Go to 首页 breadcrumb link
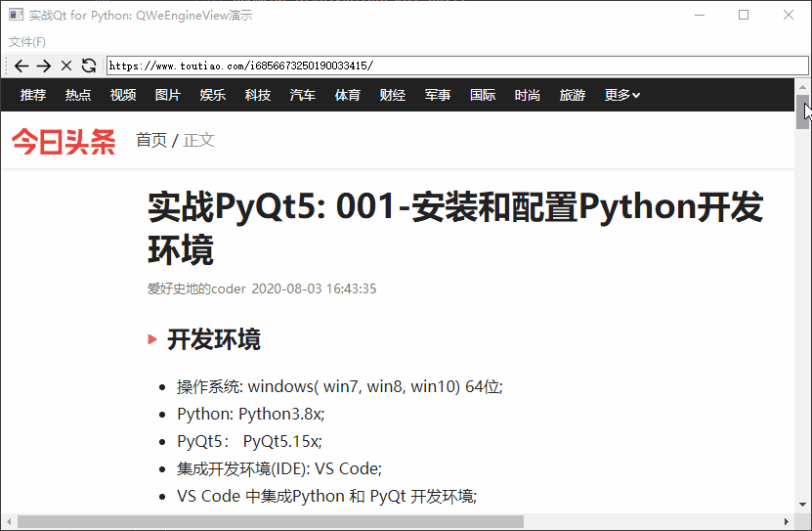Screen dimensions: 812x531 click(151, 140)
